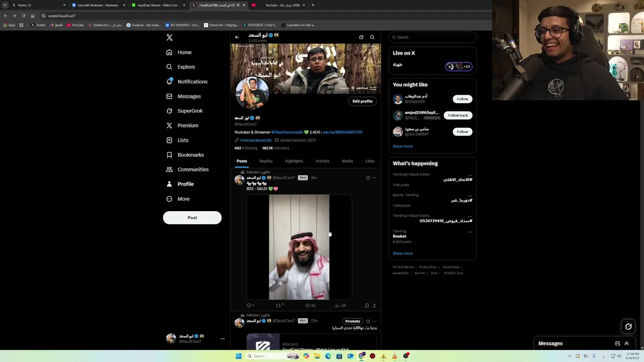
Task: Open the YouTube bookmark in the bookmarks bar
Action: pos(75,25)
